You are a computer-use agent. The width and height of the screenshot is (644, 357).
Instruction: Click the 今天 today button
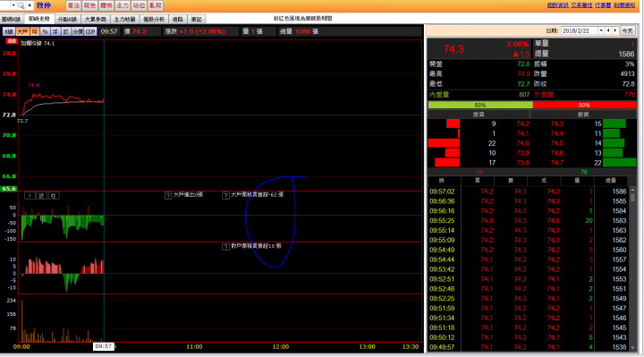627,30
